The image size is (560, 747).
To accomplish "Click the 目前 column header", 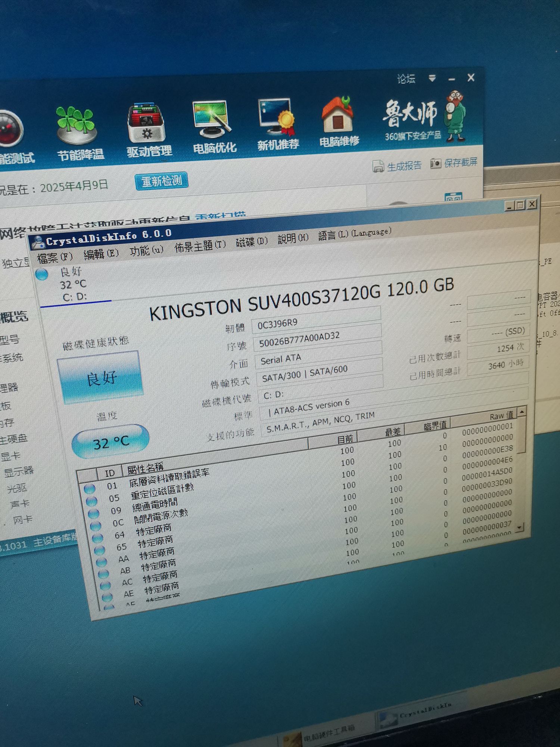I will coord(333,440).
